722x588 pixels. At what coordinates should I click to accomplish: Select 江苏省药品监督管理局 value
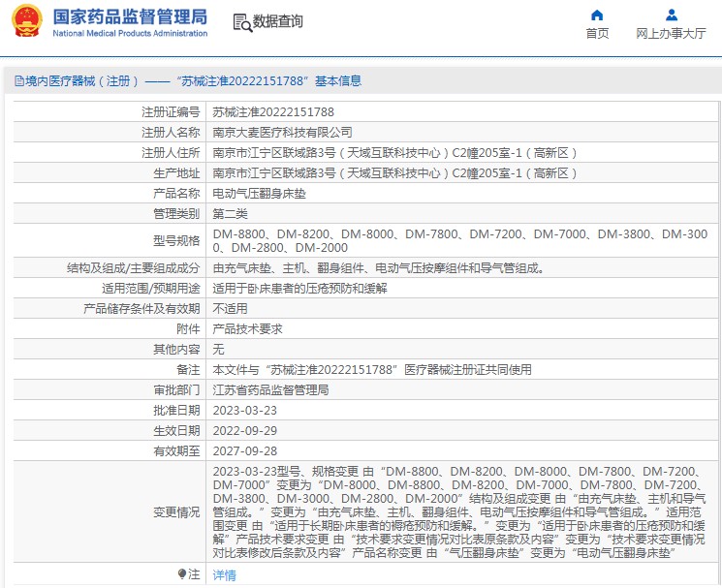pos(270,390)
